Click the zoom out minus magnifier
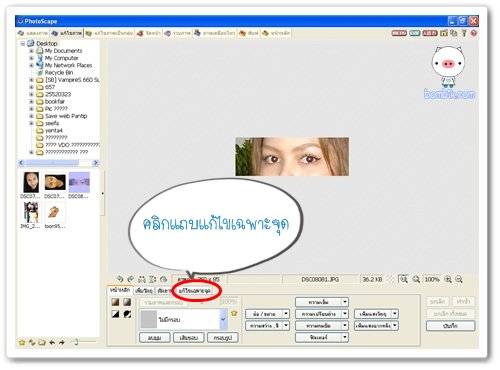Image resolution: width=500 pixels, height=370 pixels. tap(459, 279)
